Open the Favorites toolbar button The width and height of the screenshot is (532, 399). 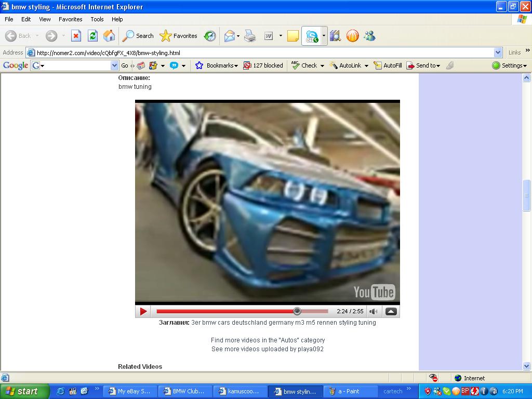click(179, 36)
